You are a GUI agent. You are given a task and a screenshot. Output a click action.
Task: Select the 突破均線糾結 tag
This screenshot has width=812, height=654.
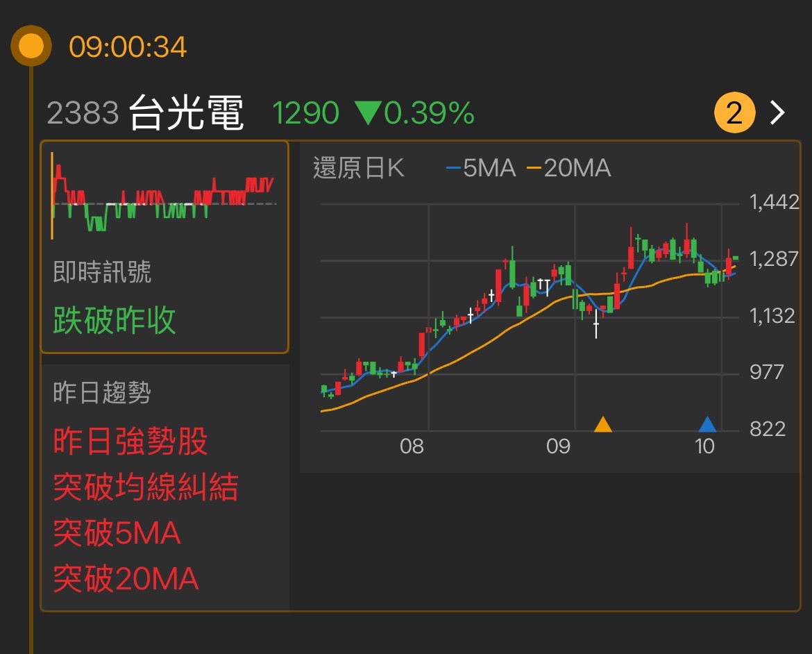[146, 487]
